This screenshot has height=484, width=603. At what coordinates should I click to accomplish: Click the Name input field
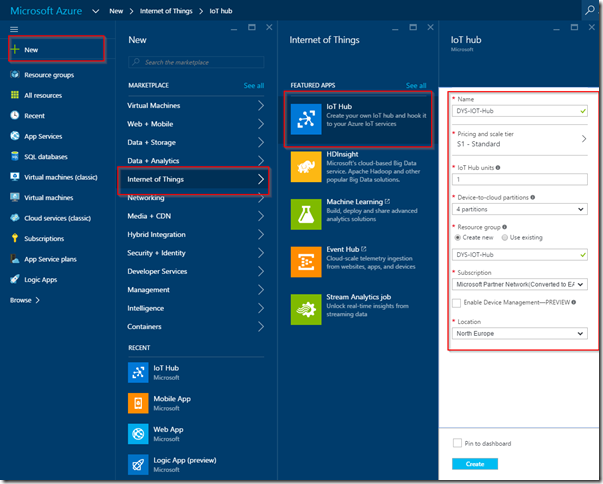tap(520, 111)
